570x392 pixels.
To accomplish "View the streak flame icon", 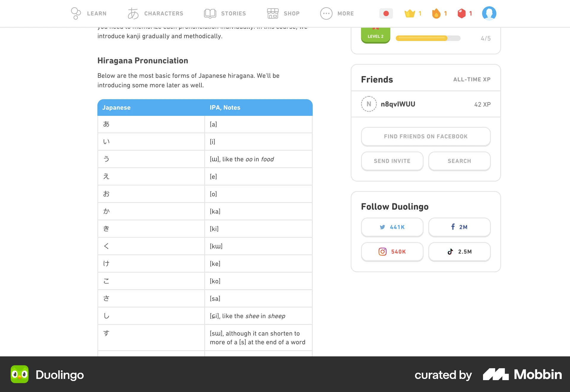I will coord(436,13).
